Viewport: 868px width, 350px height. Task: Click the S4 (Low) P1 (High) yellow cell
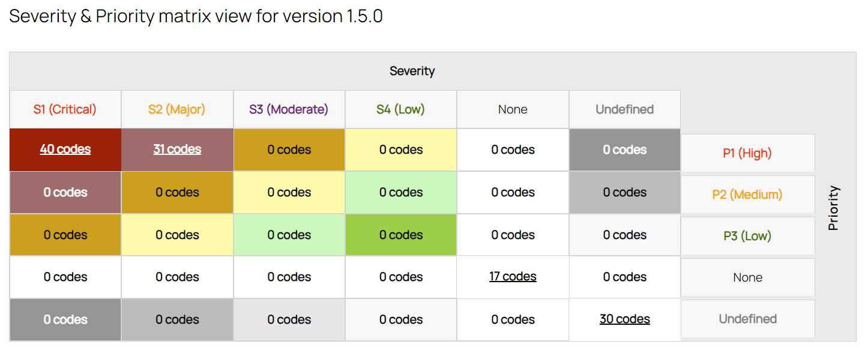401,150
